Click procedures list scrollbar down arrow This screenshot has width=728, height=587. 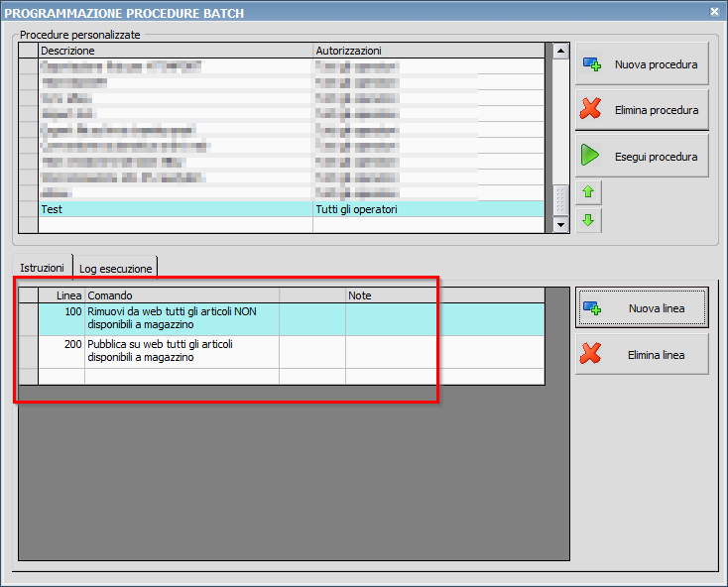click(560, 225)
